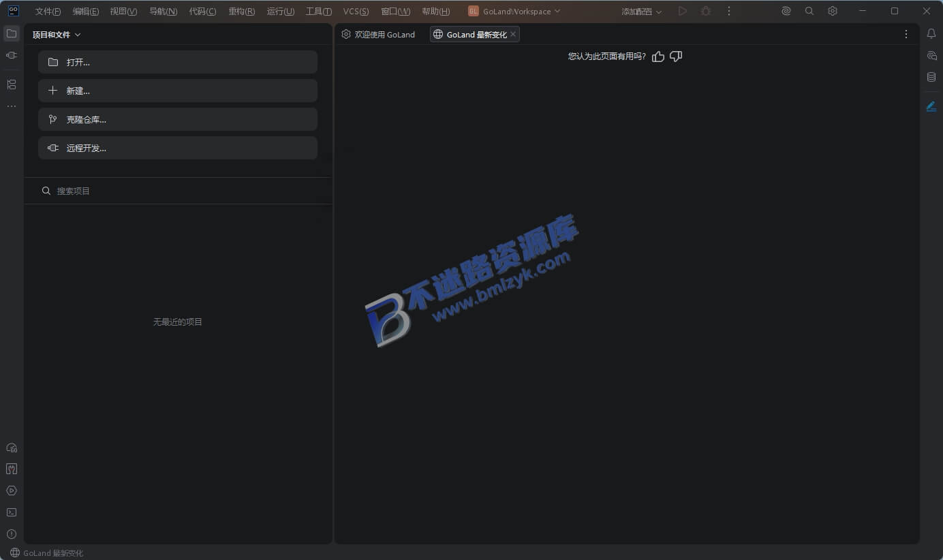This screenshot has width=943, height=560.
Task: Open the AI chat icon in right sidebar
Action: tap(931, 55)
